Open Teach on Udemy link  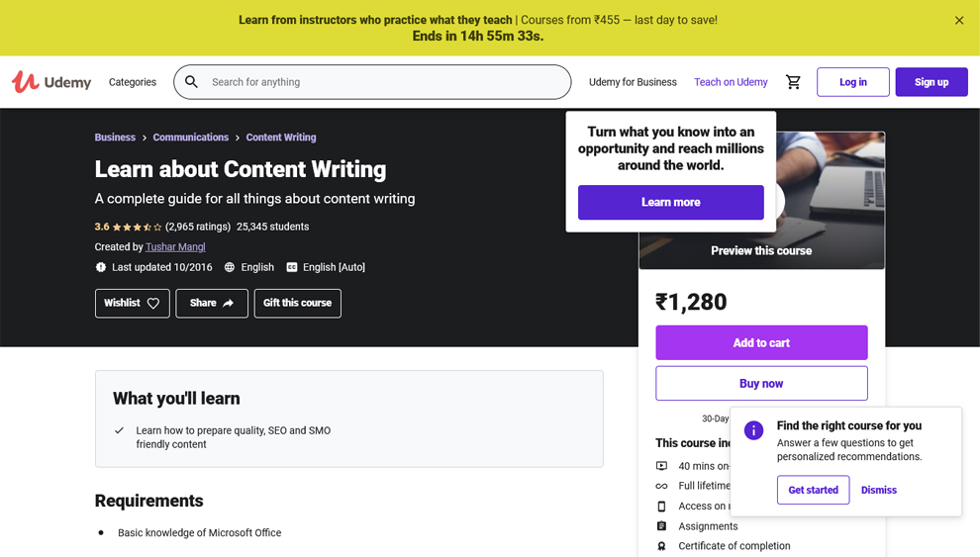(x=731, y=82)
